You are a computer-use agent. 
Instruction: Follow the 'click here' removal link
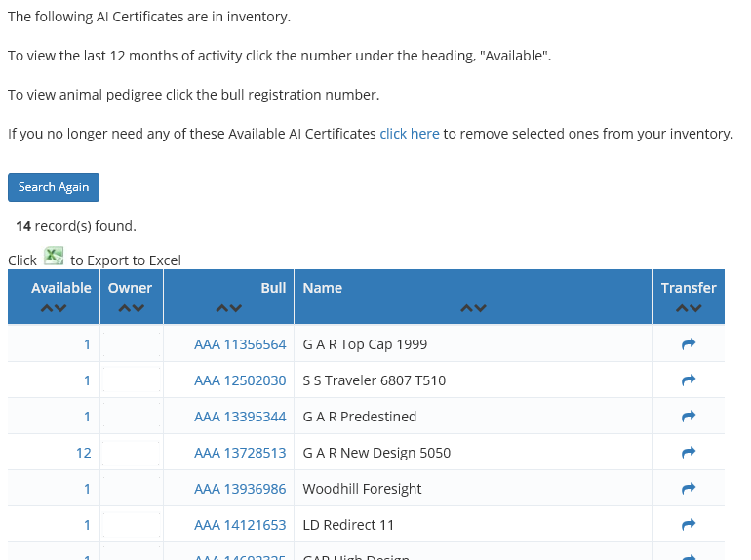pos(410,134)
